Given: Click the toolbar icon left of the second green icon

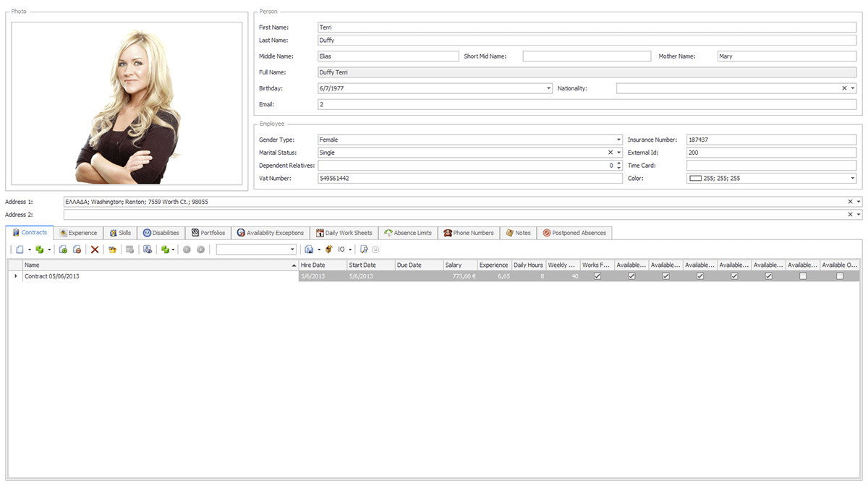Looking at the screenshot, I should [x=148, y=249].
